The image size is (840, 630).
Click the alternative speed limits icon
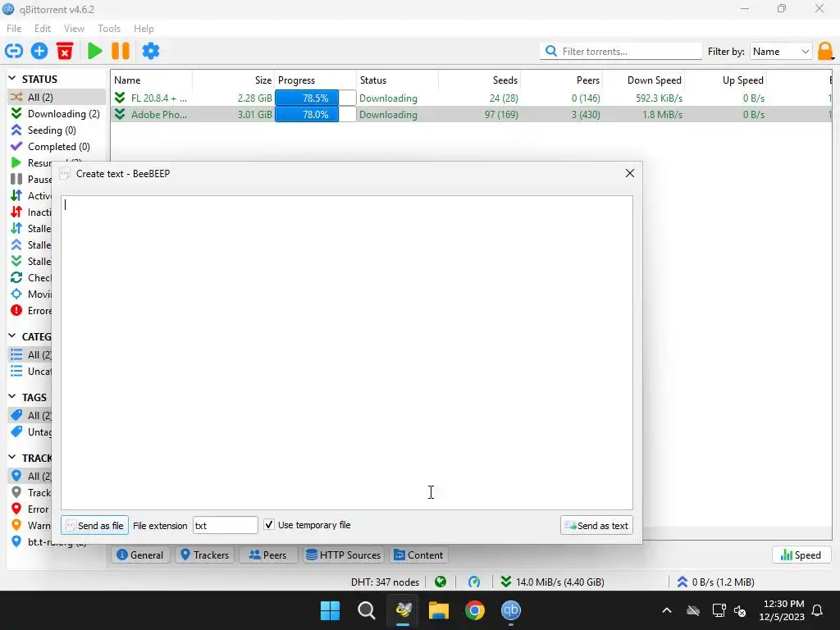click(474, 582)
